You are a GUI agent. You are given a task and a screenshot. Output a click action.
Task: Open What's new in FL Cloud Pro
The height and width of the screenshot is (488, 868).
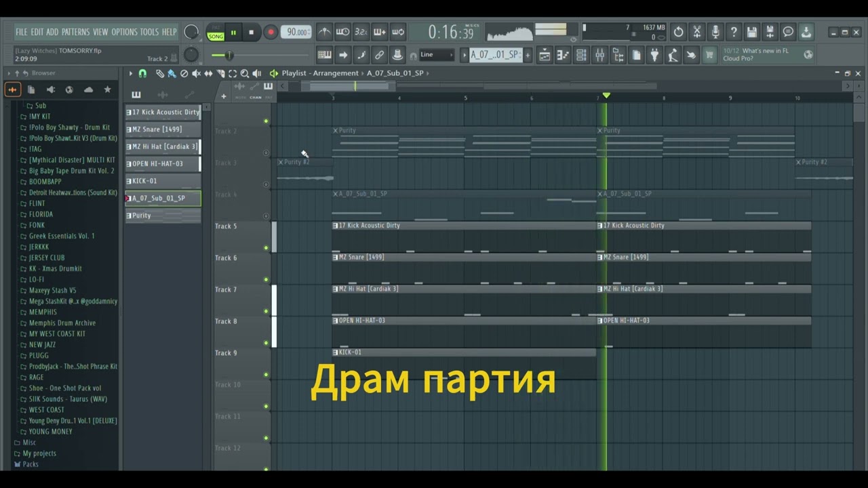[x=767, y=55]
